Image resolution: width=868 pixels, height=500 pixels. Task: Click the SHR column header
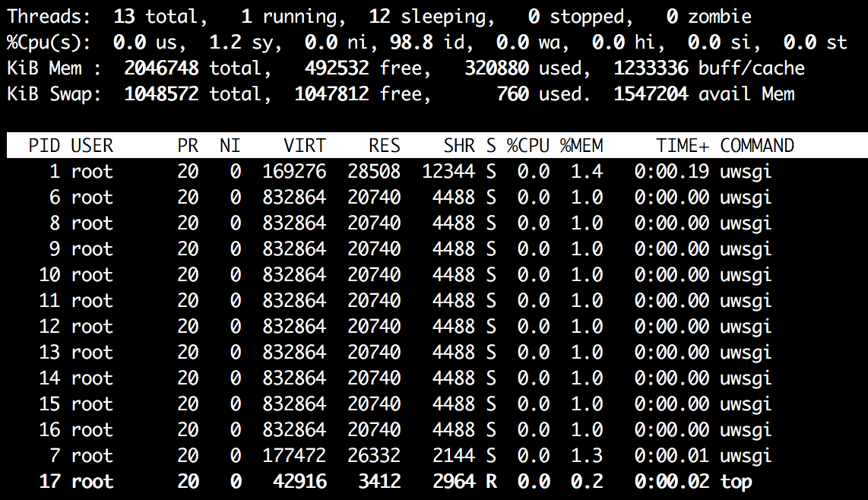coord(459,146)
